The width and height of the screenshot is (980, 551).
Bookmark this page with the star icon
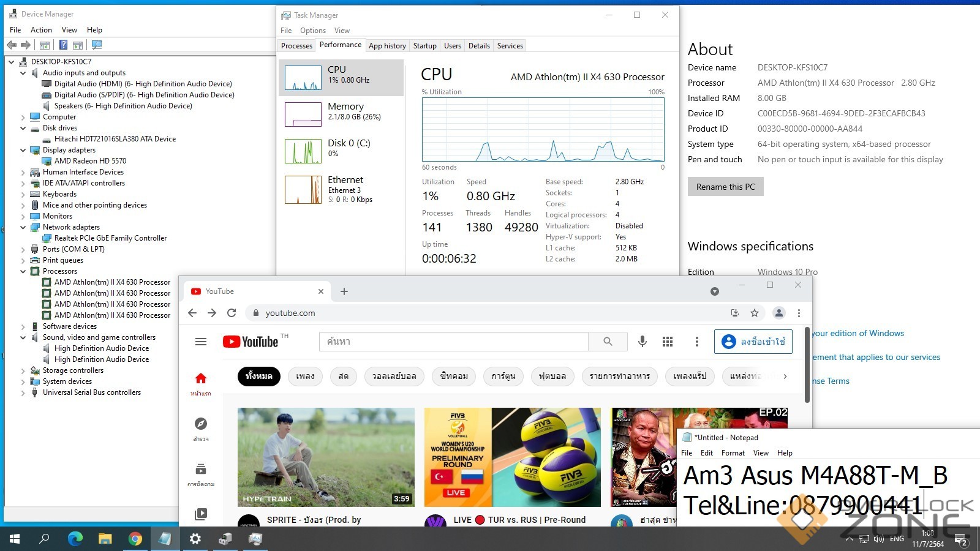pyautogui.click(x=755, y=313)
